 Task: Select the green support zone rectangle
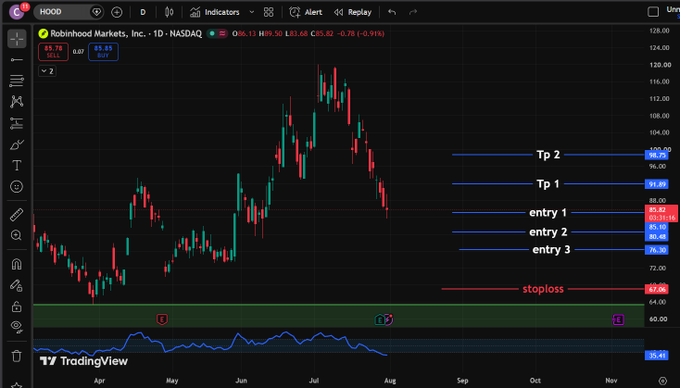click(338, 316)
